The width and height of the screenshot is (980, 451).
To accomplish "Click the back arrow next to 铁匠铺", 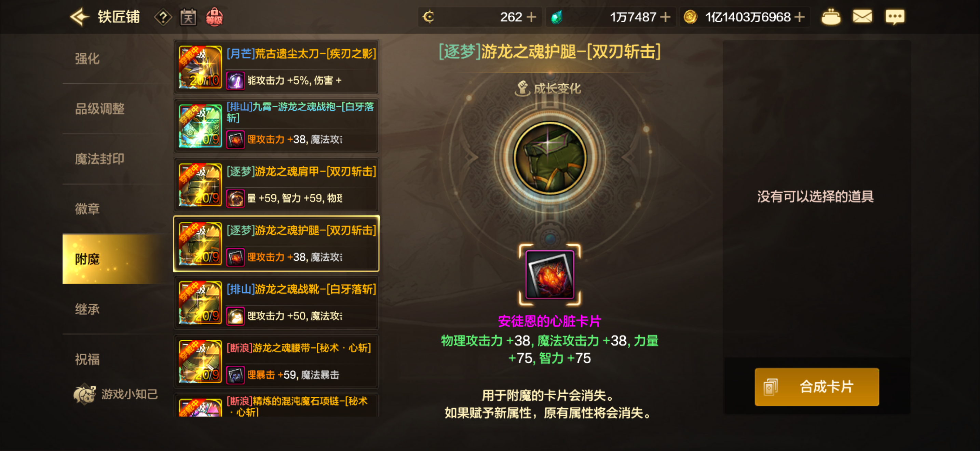I will (x=80, y=17).
